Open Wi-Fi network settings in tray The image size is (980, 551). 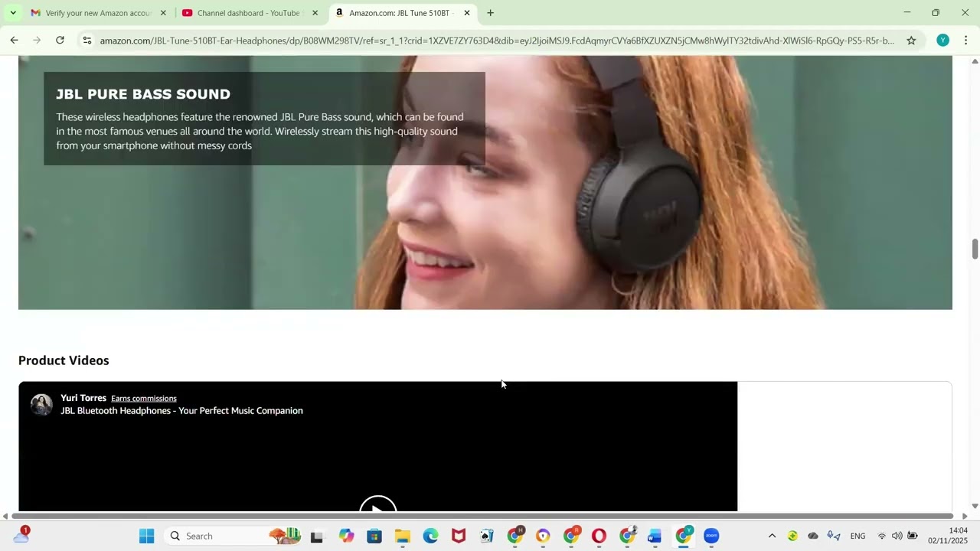pyautogui.click(x=882, y=536)
